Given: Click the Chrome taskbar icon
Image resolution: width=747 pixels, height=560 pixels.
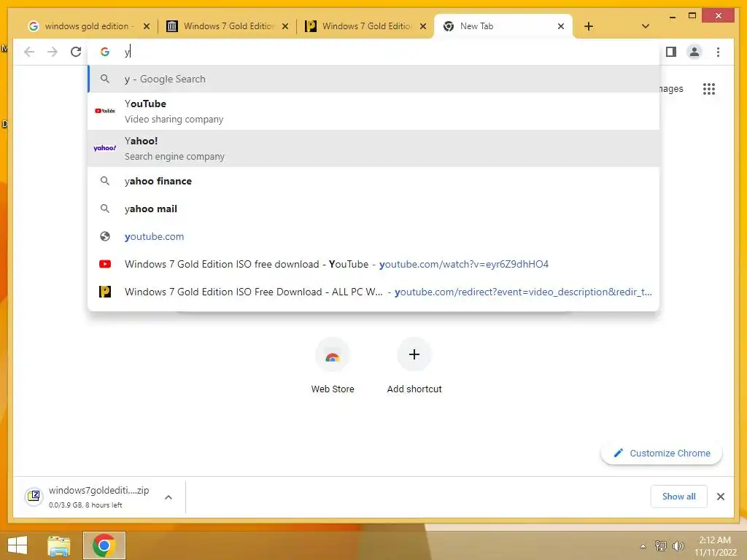Looking at the screenshot, I should coord(104,545).
